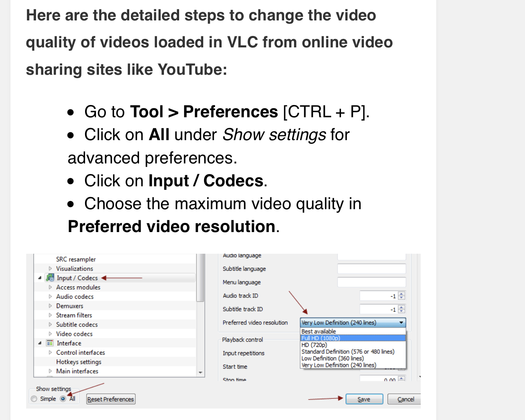Choose Very Low Definition (240 lines) in open list
This screenshot has width=525, height=420.
pyautogui.click(x=353, y=365)
